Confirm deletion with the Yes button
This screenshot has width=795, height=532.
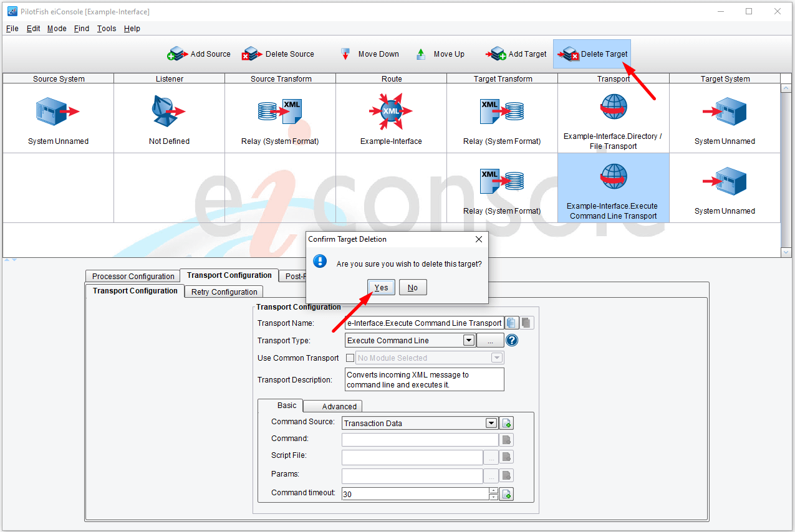(x=381, y=287)
